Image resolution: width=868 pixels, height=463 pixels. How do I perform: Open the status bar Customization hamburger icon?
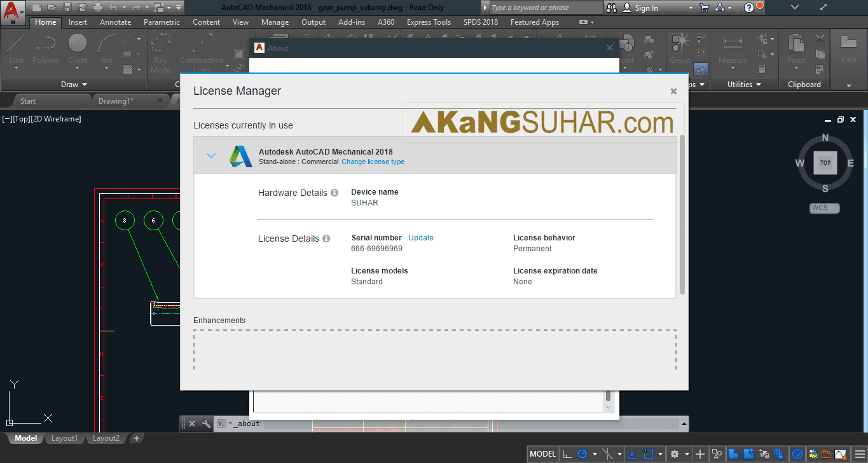[x=860, y=454]
